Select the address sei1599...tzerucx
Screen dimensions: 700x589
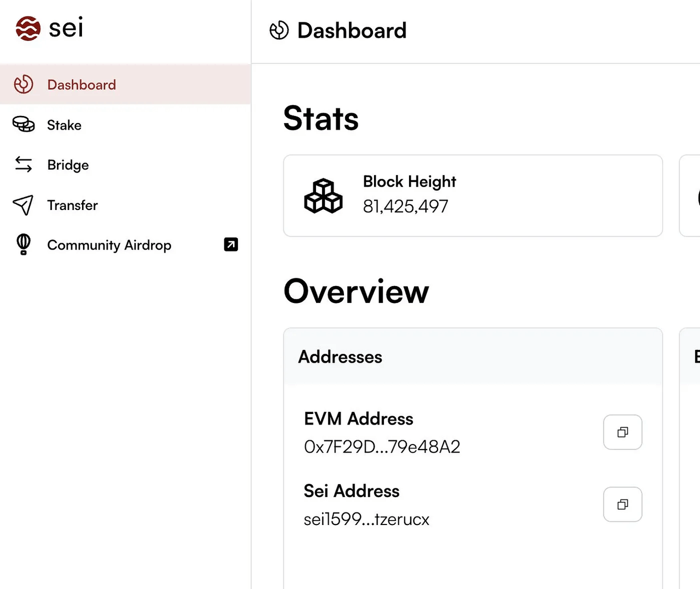[x=366, y=519]
